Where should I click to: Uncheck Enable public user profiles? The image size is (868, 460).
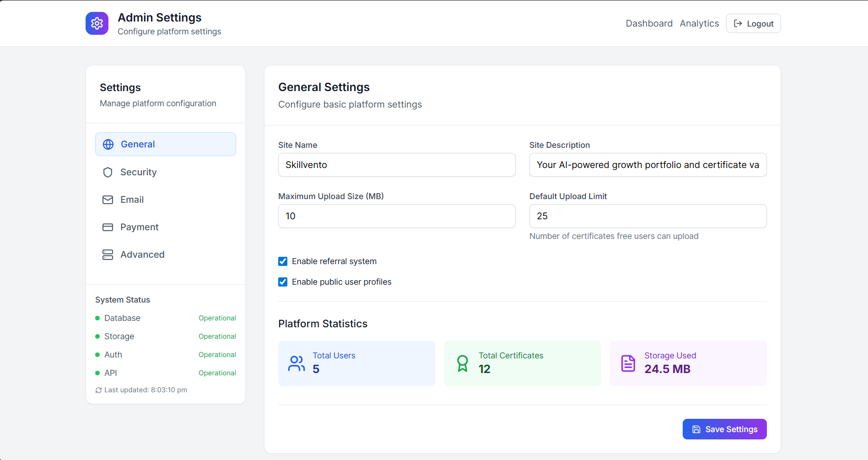283,282
